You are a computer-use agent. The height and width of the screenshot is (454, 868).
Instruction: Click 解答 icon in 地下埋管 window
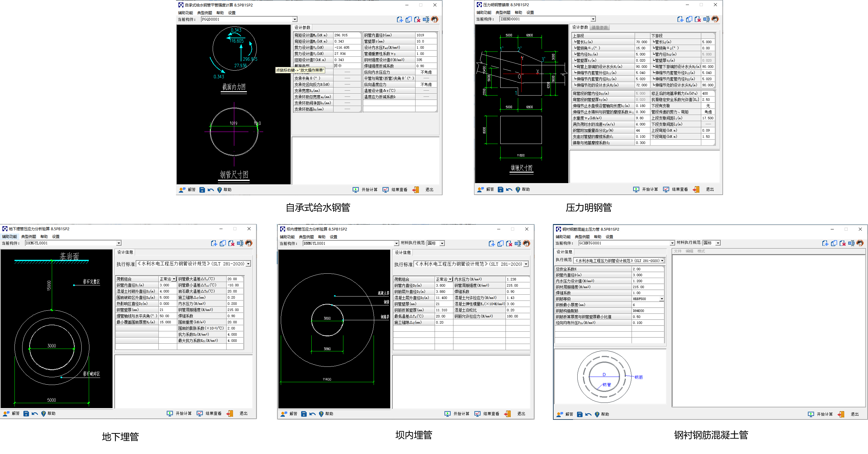click(x=6, y=414)
